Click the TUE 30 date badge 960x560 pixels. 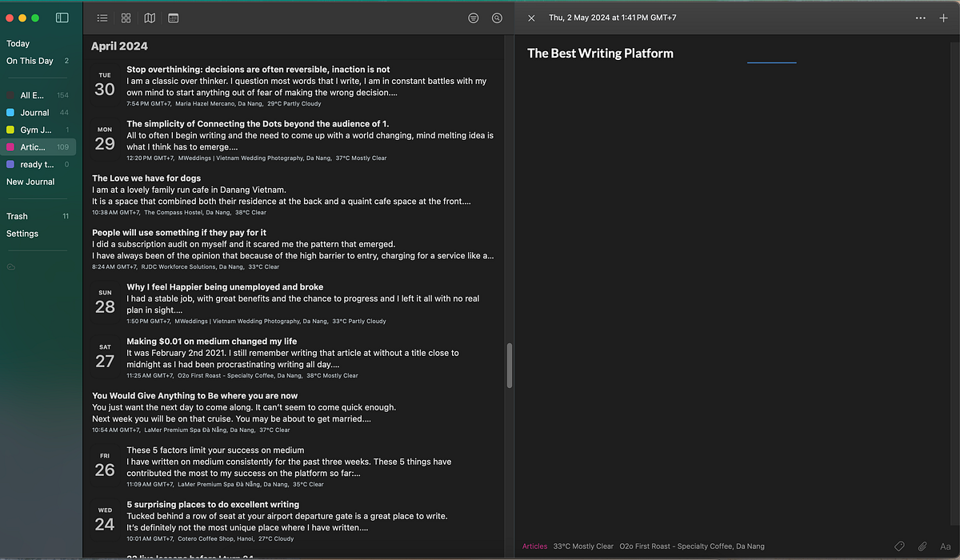point(105,85)
